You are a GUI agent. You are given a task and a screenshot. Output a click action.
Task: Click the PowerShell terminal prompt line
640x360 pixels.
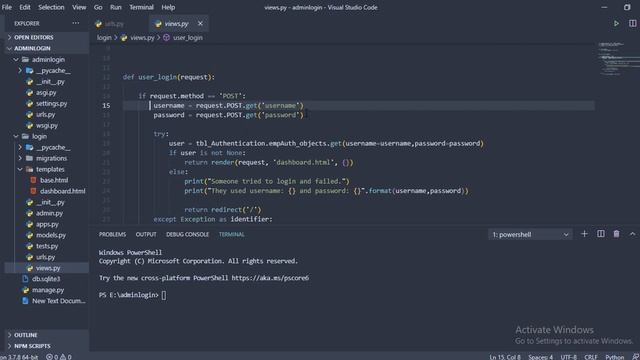(x=132, y=295)
